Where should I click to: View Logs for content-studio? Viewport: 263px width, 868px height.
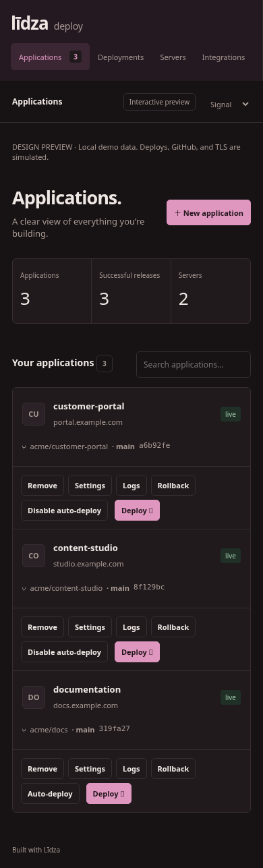point(131,627)
